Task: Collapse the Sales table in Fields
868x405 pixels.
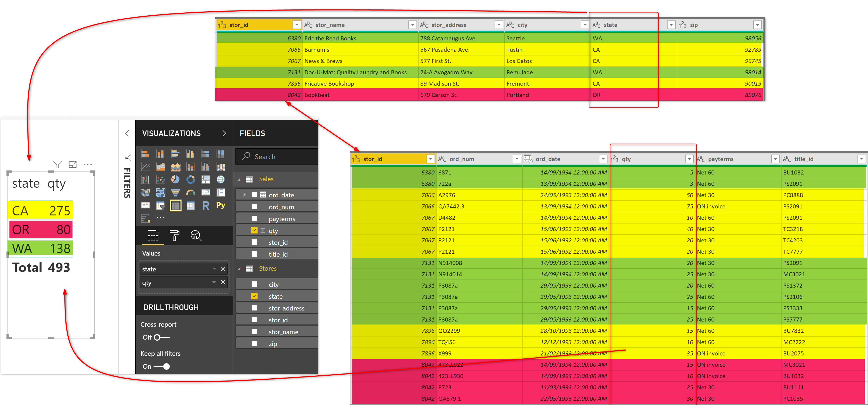Action: (x=239, y=179)
